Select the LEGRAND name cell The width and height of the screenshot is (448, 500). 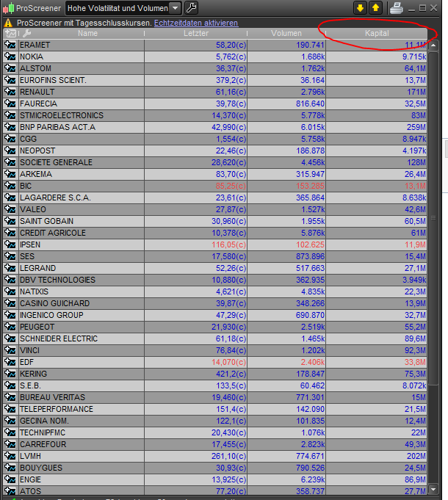point(82,268)
